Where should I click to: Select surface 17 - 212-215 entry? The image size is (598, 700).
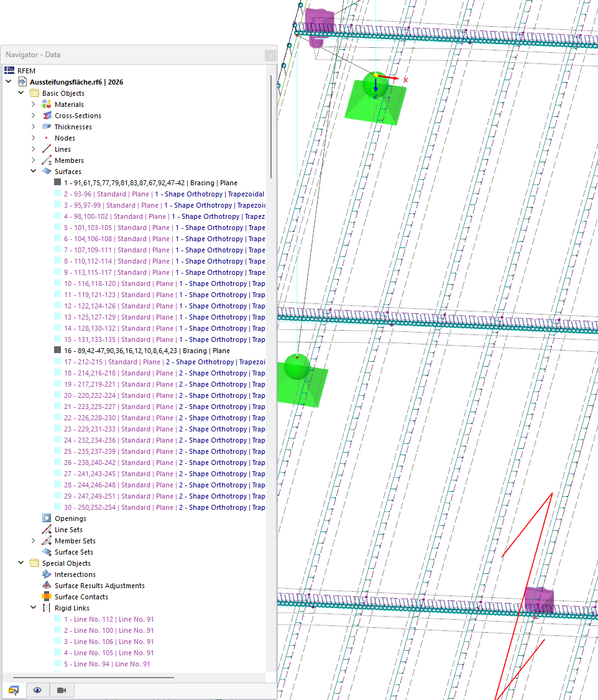(x=164, y=362)
